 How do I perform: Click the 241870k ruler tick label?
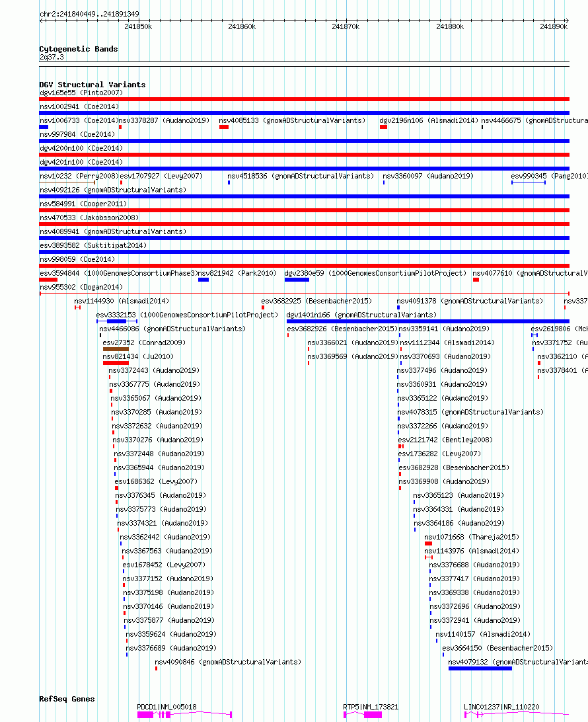[x=346, y=26]
